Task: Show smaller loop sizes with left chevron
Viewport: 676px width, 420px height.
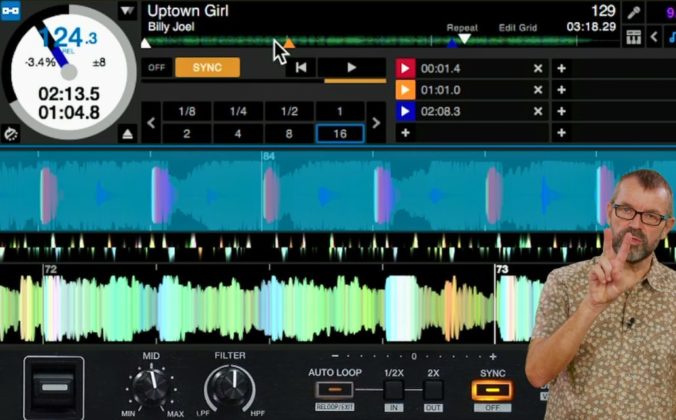Action: click(151, 123)
